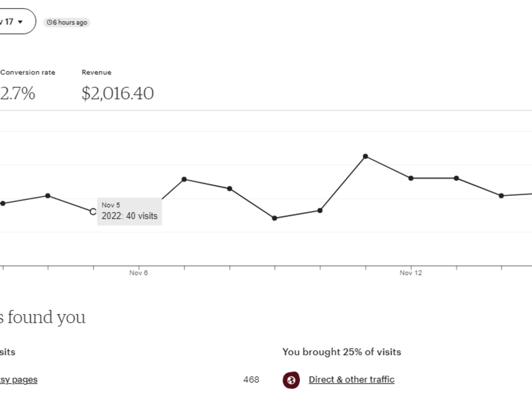Image resolution: width=532 pixels, height=399 pixels.
Task: Select the Revenue $2,016.40 stat
Action: pyautogui.click(x=118, y=87)
